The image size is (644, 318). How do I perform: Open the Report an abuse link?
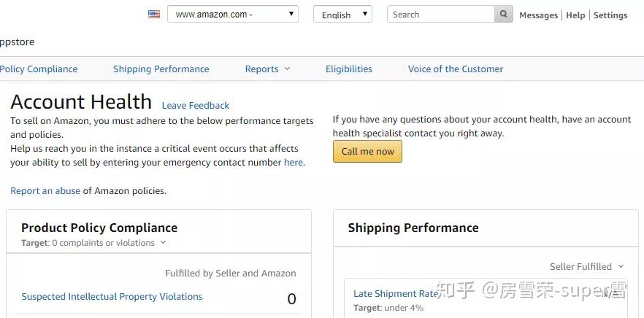[x=45, y=191]
